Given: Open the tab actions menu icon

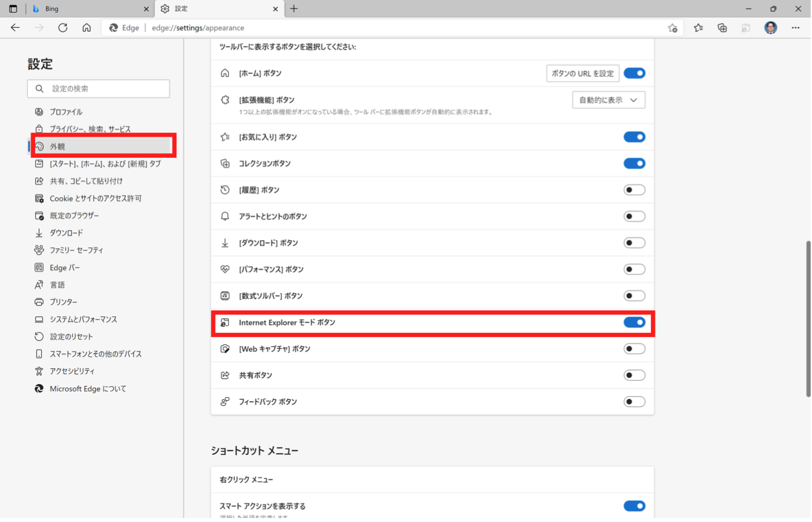Looking at the screenshot, I should pos(13,9).
